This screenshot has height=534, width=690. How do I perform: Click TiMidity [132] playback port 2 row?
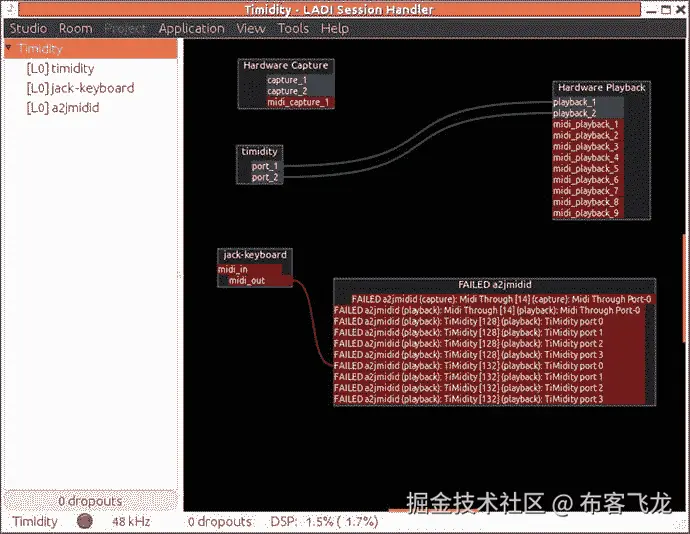489,388
